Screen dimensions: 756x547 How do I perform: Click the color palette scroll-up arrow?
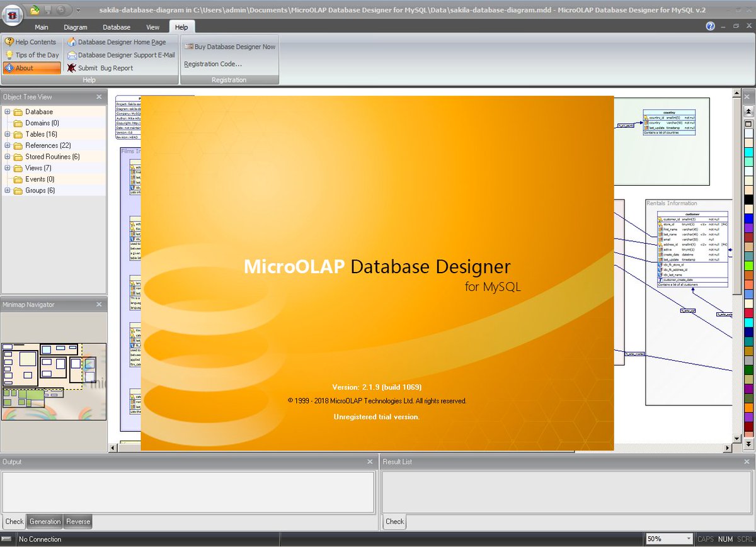(x=748, y=110)
